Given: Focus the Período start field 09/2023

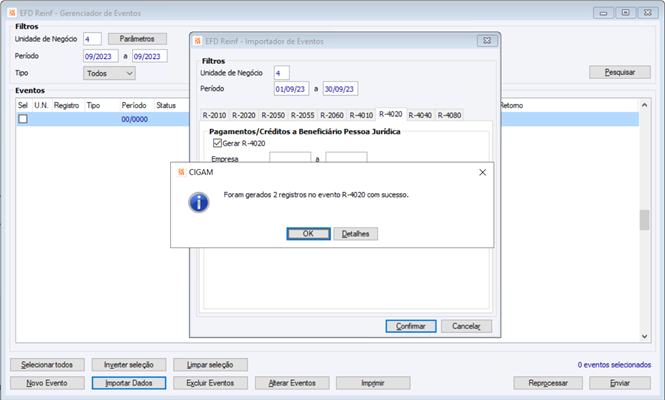Looking at the screenshot, I should coord(101,56).
